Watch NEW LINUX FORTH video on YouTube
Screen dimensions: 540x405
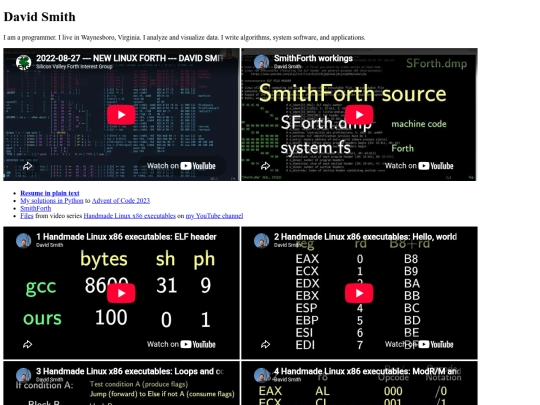tap(181, 166)
